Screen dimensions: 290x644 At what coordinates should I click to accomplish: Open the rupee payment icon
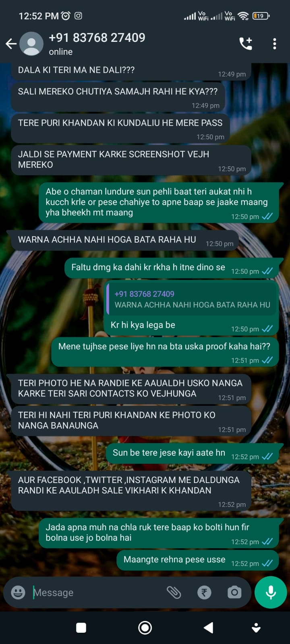204,592
